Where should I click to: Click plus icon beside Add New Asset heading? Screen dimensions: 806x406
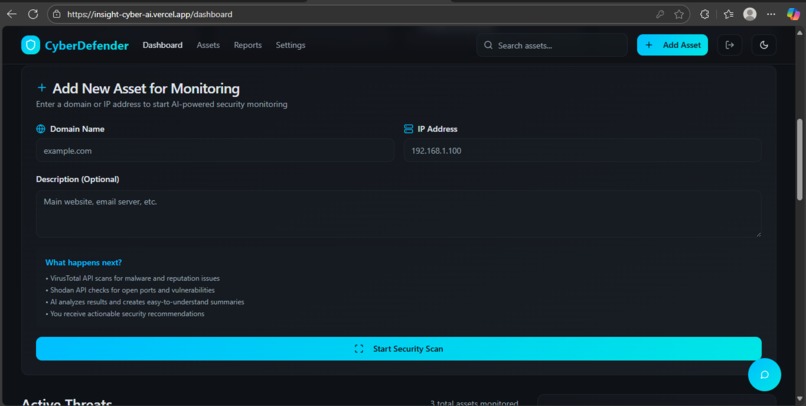click(x=42, y=88)
